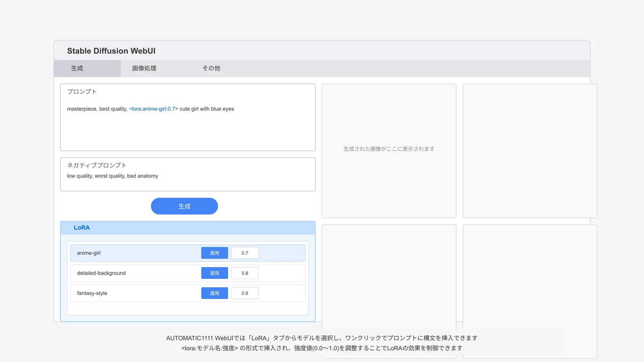Select the detailed-background row name
Image resolution: width=644 pixels, height=362 pixels.
point(101,273)
